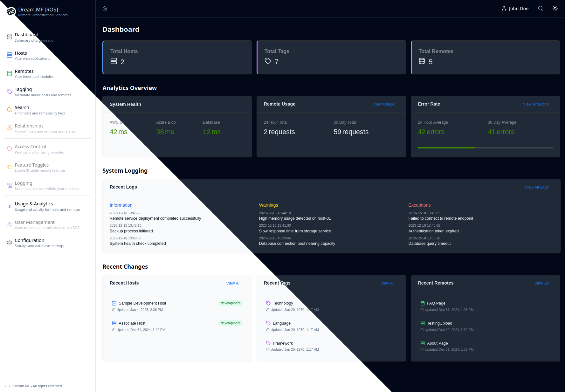
Task: Click the Error Rate progress bar
Action: pos(485,148)
